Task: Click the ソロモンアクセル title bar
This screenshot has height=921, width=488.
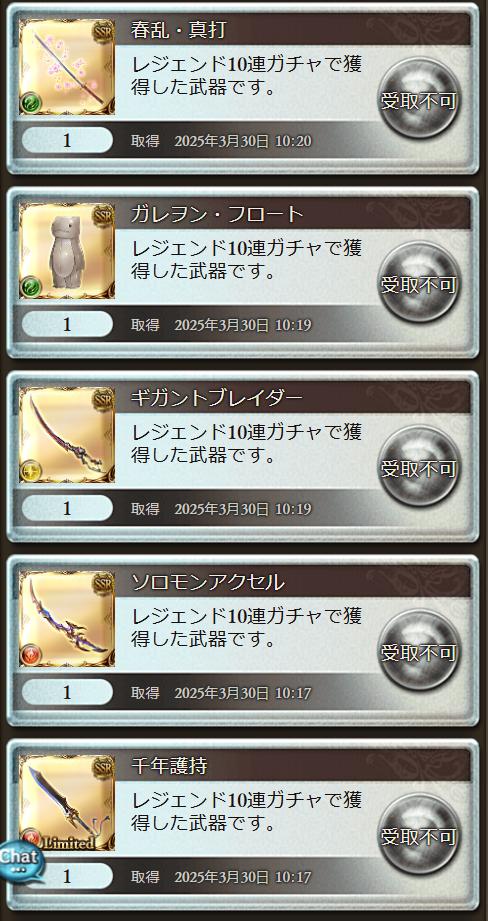Action: point(294,581)
